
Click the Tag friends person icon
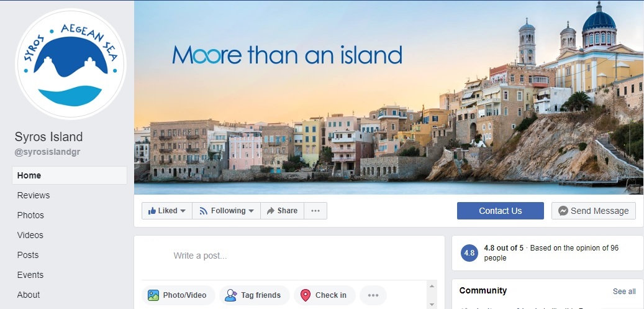click(x=231, y=295)
